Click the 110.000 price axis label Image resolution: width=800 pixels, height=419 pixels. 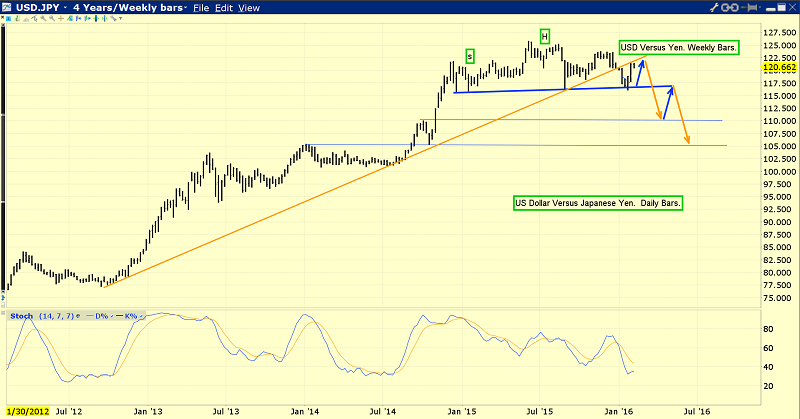tap(779, 121)
